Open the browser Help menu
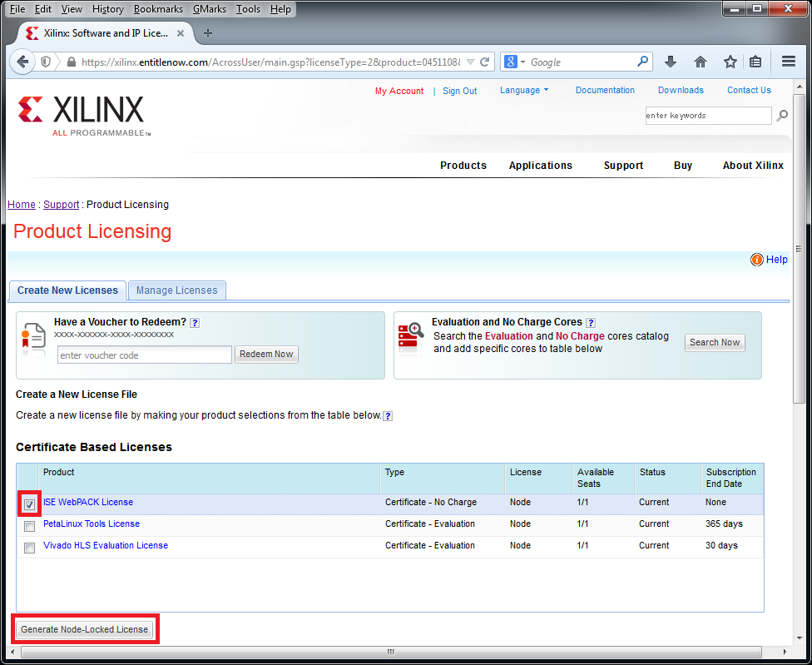Image resolution: width=812 pixels, height=665 pixels. point(280,9)
